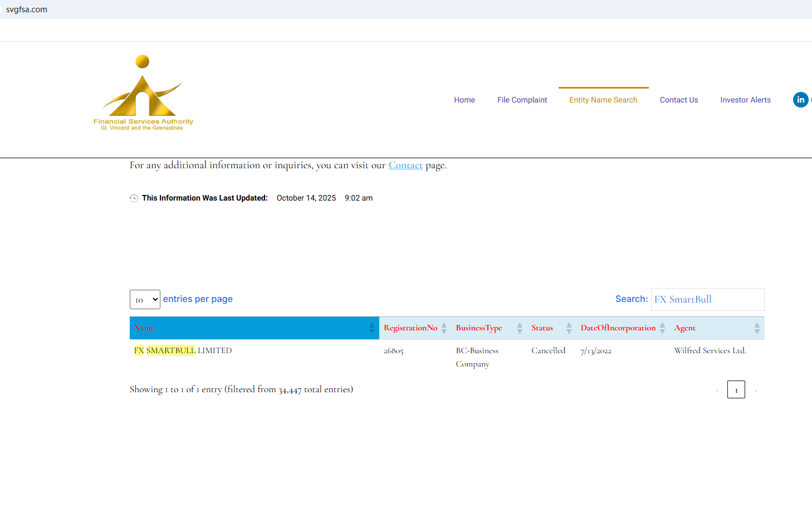This screenshot has width=812, height=512.
Task: Follow the Contact hyperlink in the text
Action: [x=405, y=165]
